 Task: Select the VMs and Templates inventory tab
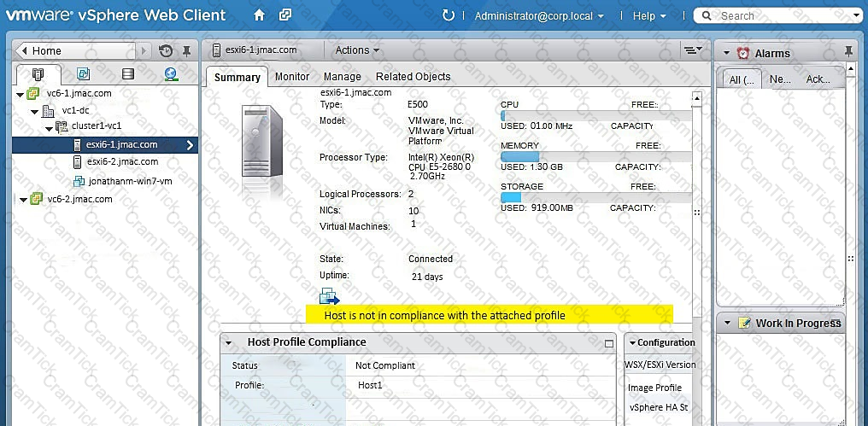click(x=83, y=73)
